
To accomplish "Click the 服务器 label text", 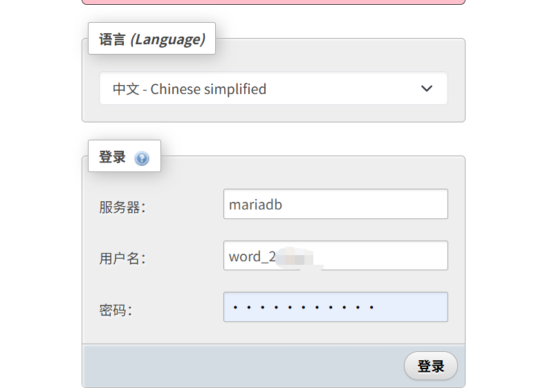I will [122, 207].
